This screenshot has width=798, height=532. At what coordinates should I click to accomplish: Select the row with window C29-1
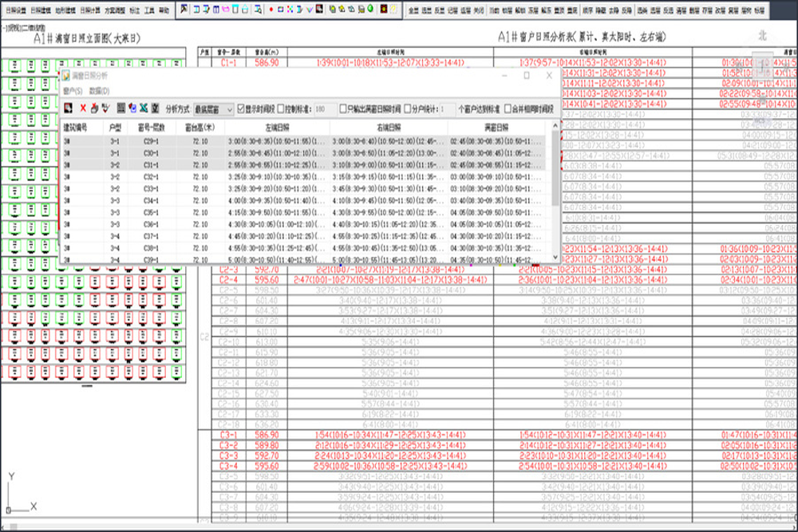(x=303, y=141)
